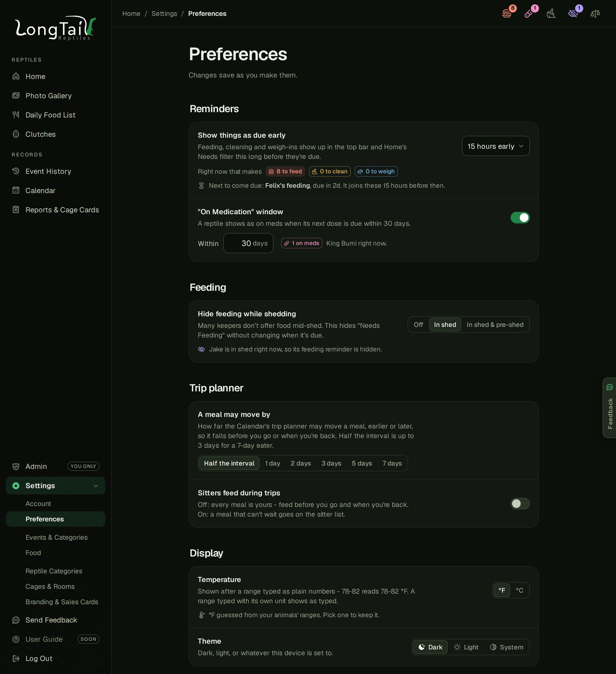Set hide feeding option to Off

[418, 325]
